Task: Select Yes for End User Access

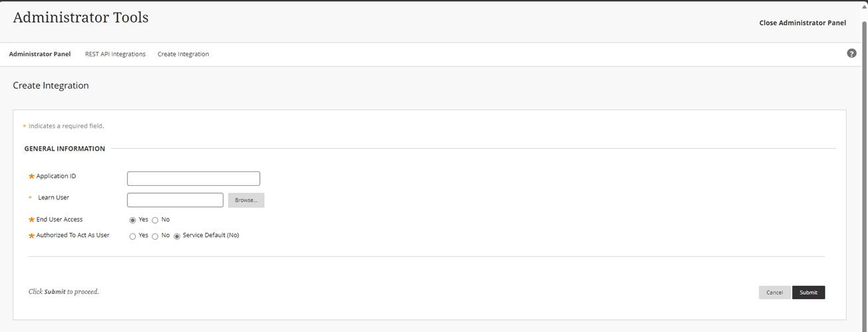Action: pos(133,220)
